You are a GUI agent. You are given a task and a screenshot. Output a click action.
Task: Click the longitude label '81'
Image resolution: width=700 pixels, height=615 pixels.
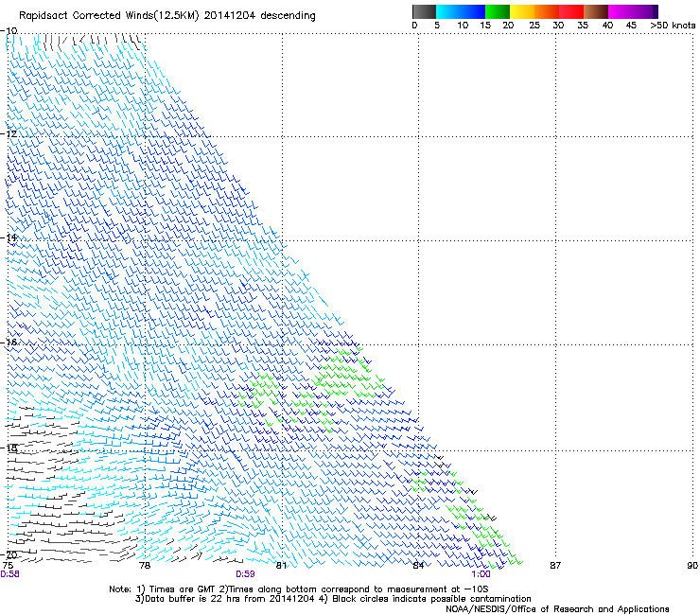[281, 566]
